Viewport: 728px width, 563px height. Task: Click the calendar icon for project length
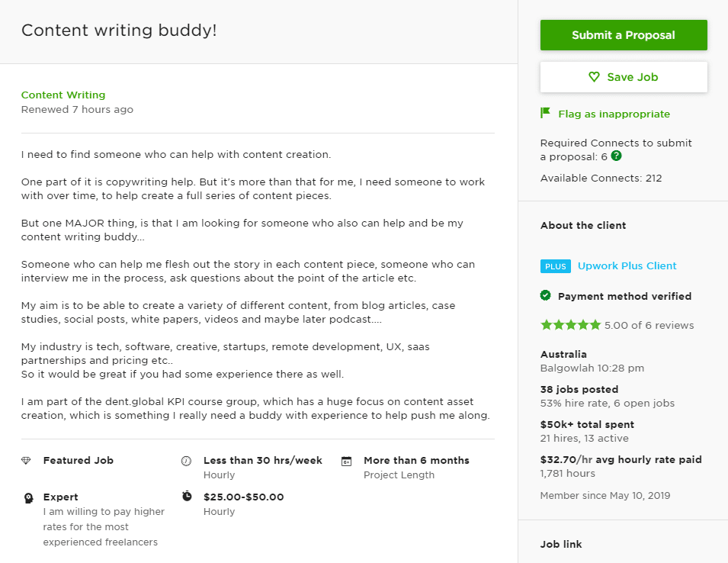(x=347, y=461)
